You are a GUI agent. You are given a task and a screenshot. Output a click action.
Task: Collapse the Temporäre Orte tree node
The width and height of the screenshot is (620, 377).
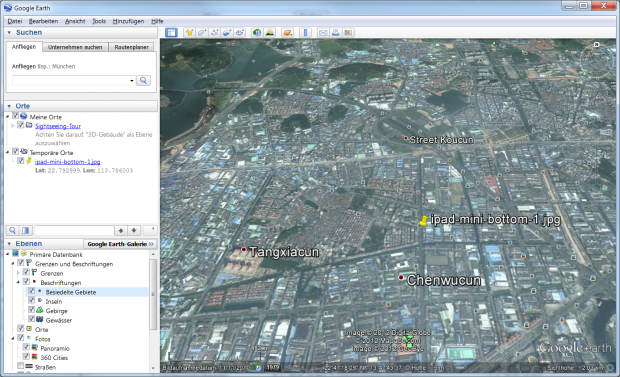coord(8,152)
